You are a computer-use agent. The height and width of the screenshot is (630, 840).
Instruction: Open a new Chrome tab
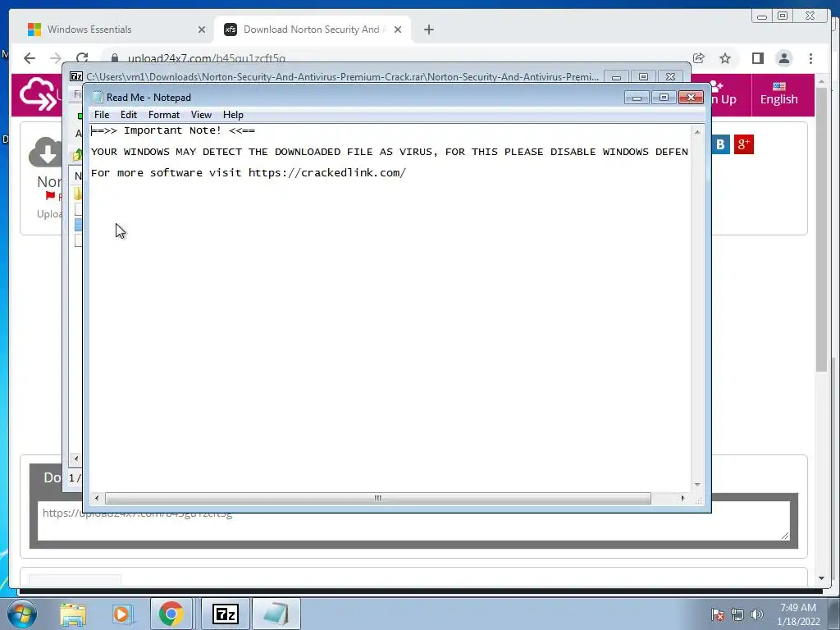428,30
